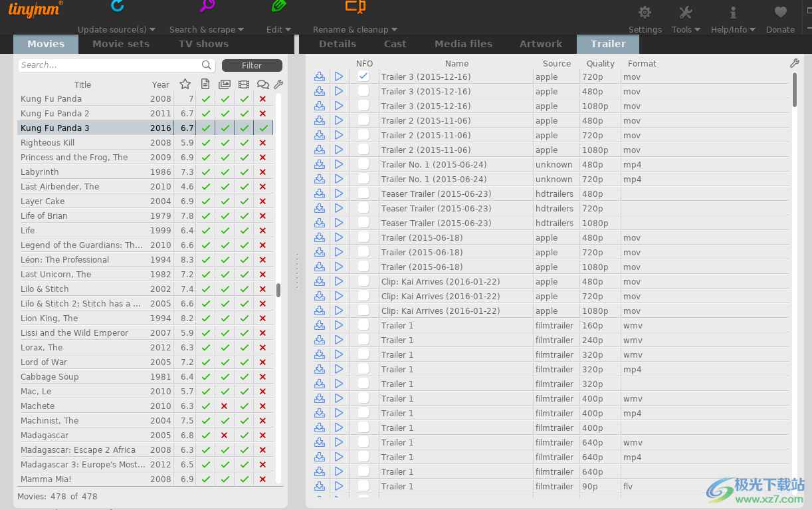Click the Help/Info icon

[733, 13]
